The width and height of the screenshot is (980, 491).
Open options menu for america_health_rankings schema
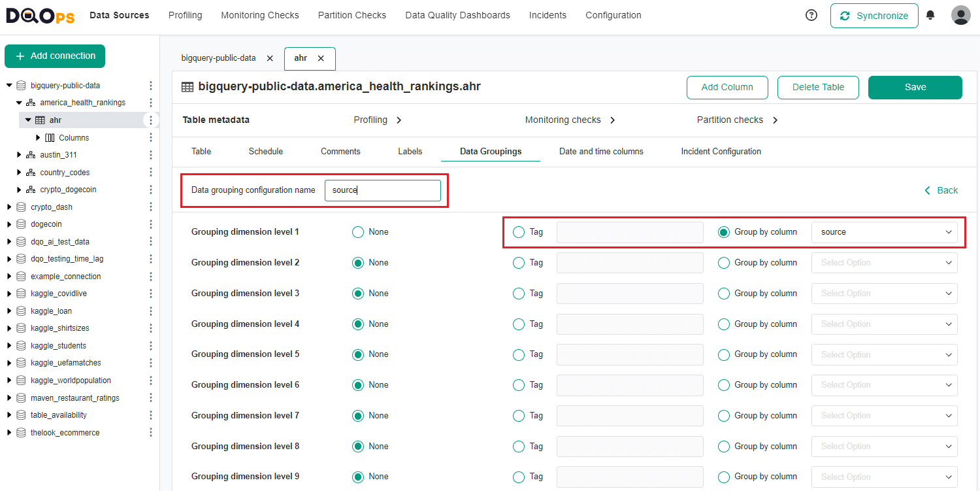[x=151, y=103]
